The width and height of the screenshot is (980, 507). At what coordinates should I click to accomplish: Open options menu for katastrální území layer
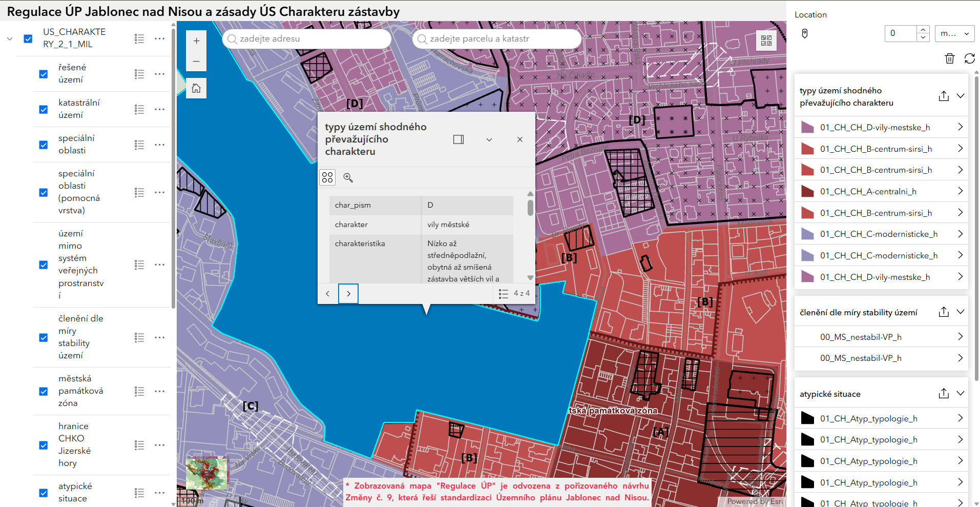click(x=160, y=109)
